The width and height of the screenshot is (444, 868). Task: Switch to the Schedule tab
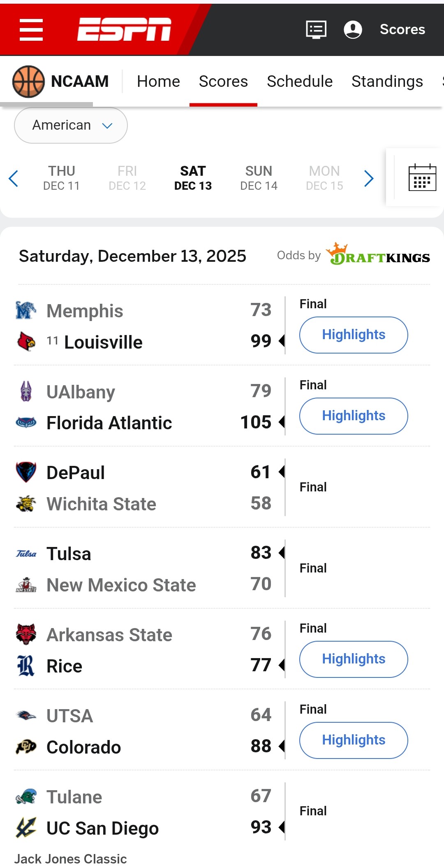click(300, 81)
